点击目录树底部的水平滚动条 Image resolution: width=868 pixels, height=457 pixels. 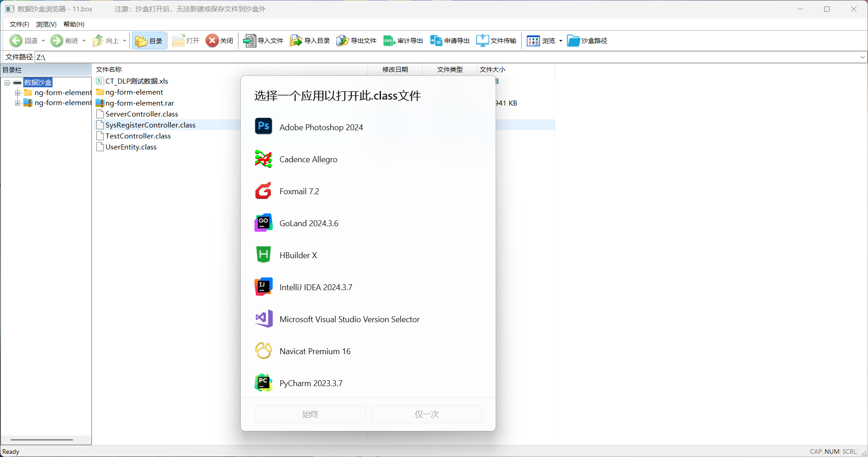[x=41, y=440]
